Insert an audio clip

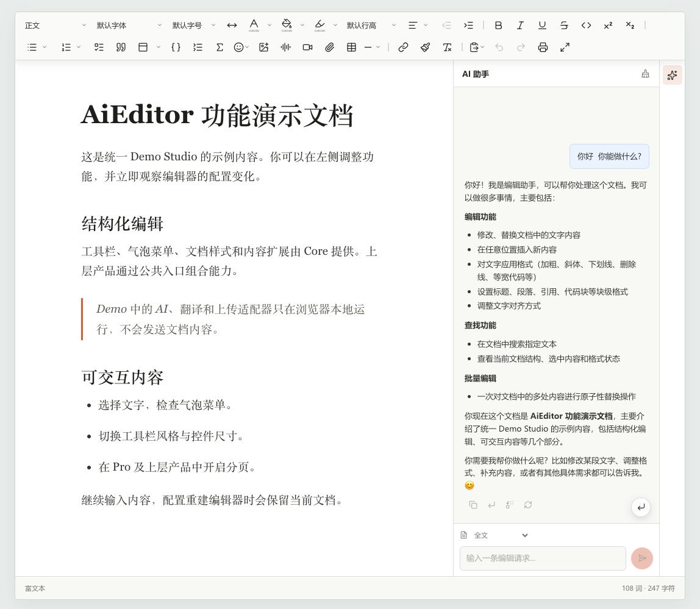[286, 48]
